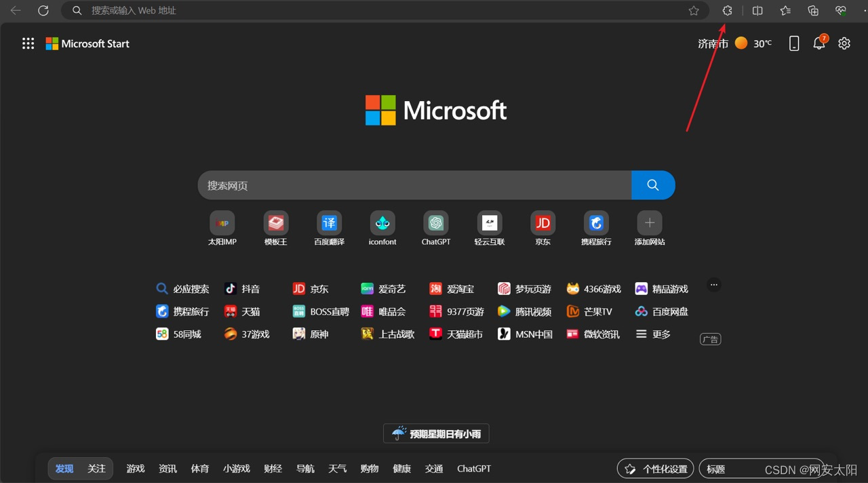Select the 关注 feed tab
868x483 pixels.
(x=96, y=469)
